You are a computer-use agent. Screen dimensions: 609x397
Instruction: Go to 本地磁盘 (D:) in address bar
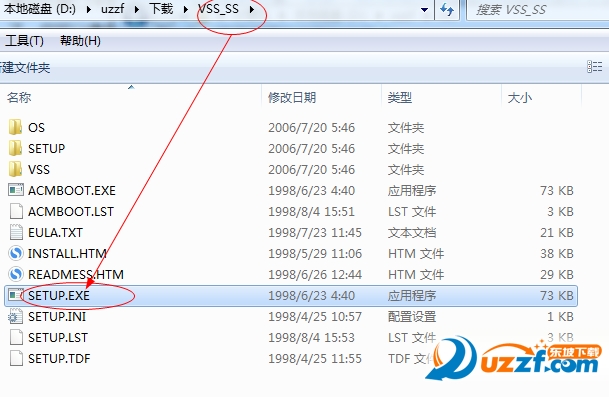click(x=40, y=9)
